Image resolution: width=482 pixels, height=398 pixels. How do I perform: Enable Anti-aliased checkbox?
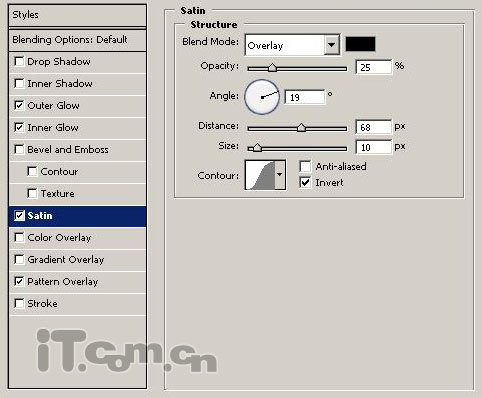point(305,166)
